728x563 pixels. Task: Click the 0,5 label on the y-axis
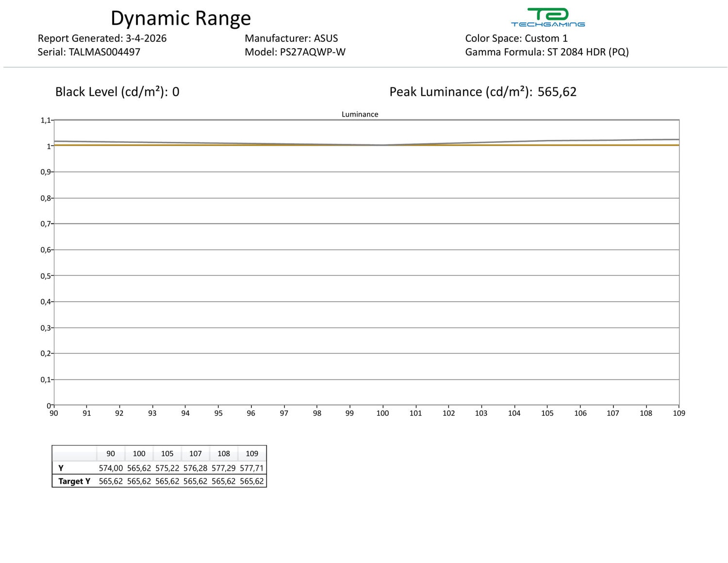pyautogui.click(x=46, y=276)
